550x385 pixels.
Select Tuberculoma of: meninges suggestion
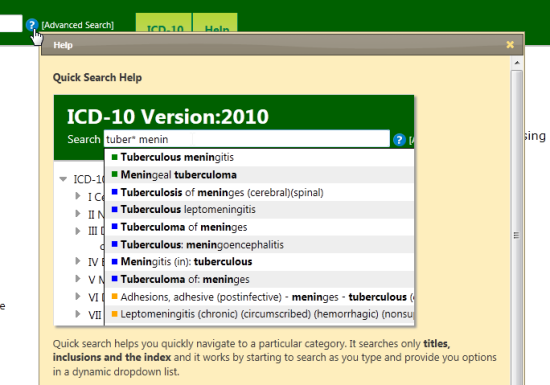259,279
